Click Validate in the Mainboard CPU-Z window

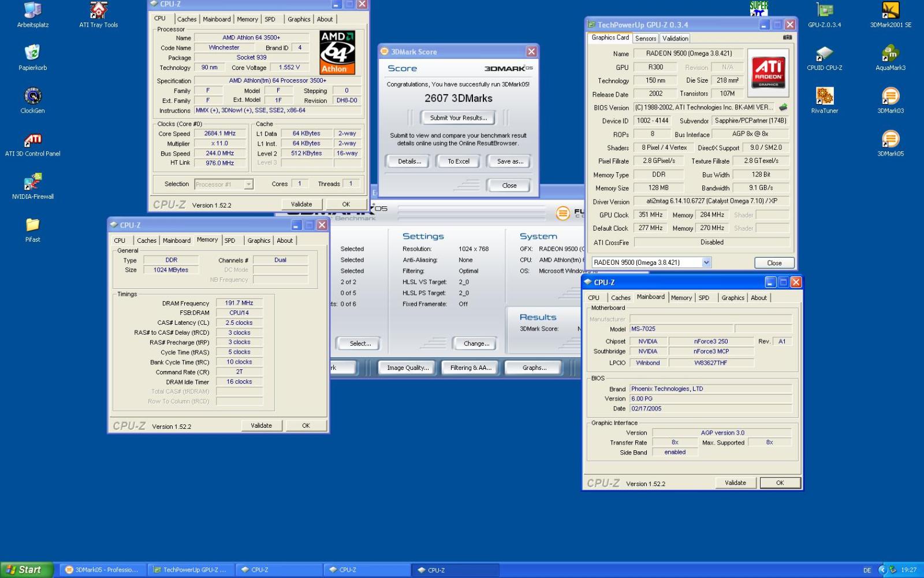coord(735,483)
